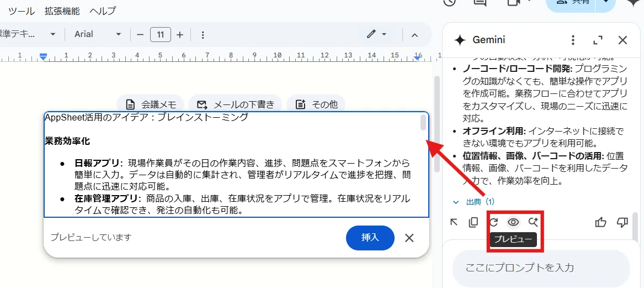The width and height of the screenshot is (644, 288).
Task: Click the 在庫管理アプリ bullet label
Action: (107, 199)
